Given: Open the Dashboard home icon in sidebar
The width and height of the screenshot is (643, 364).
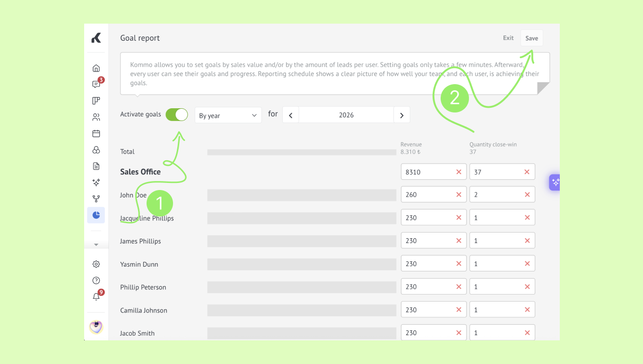Looking at the screenshot, I should tap(96, 68).
